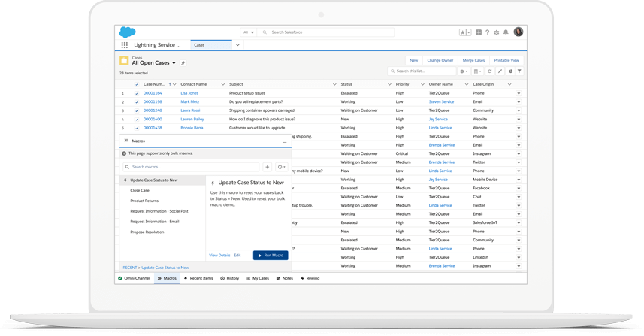This screenshot has width=644, height=336.
Task: Select Close Case macro
Action: 140,191
